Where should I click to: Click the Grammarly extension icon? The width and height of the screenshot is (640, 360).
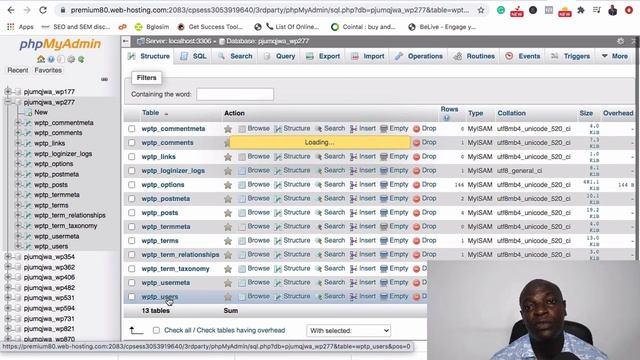point(501,10)
